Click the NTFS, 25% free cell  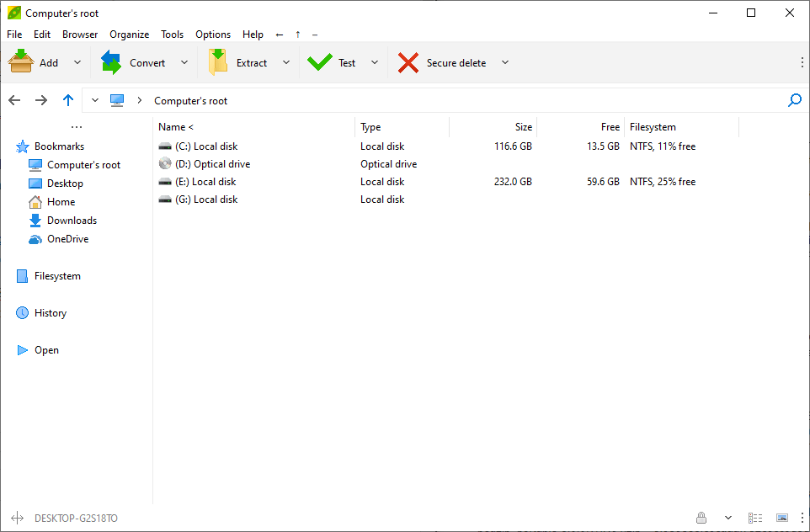coord(663,182)
